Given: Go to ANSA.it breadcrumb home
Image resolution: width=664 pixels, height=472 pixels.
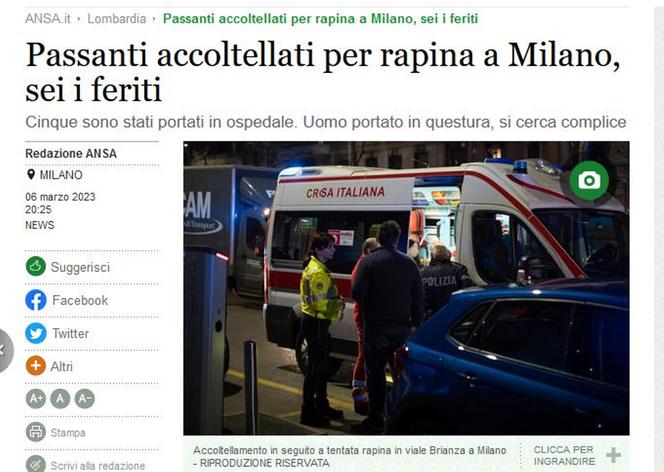Looking at the screenshot, I should [x=48, y=19].
